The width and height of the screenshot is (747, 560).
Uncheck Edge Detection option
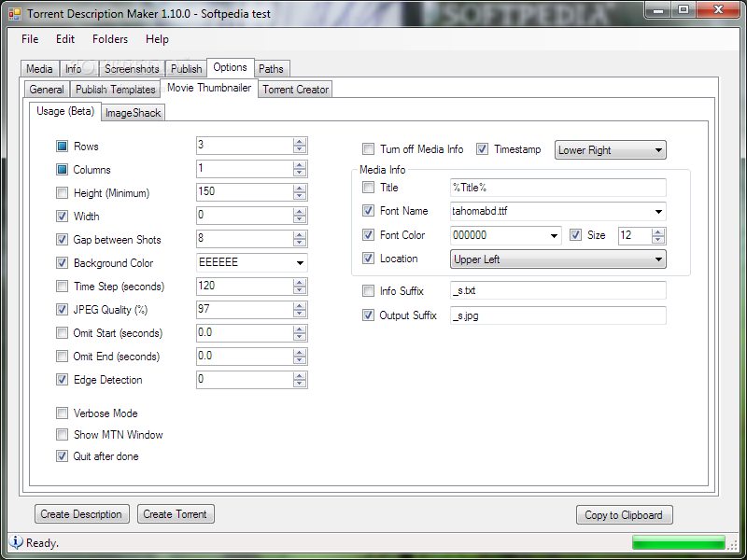62,379
